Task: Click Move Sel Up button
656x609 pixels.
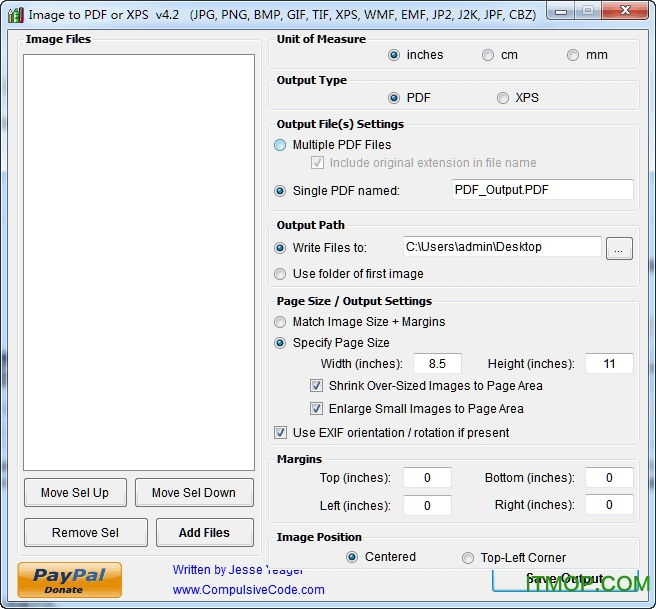Action: tap(75, 493)
